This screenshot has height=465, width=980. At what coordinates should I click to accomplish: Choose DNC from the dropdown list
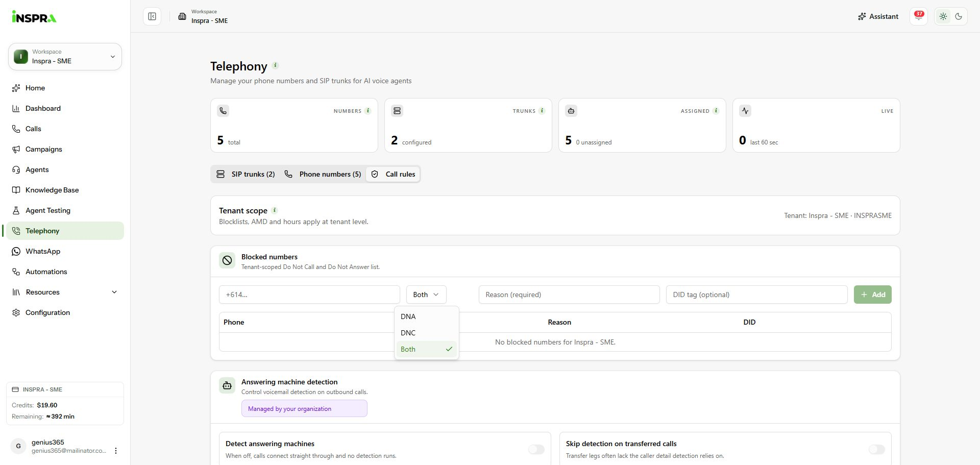click(x=426, y=333)
